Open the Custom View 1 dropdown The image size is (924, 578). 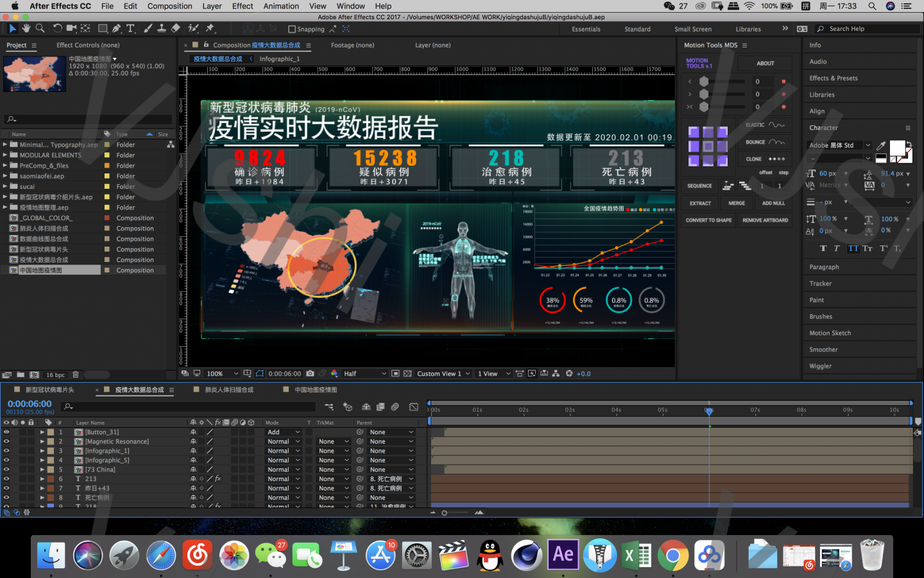coord(443,373)
